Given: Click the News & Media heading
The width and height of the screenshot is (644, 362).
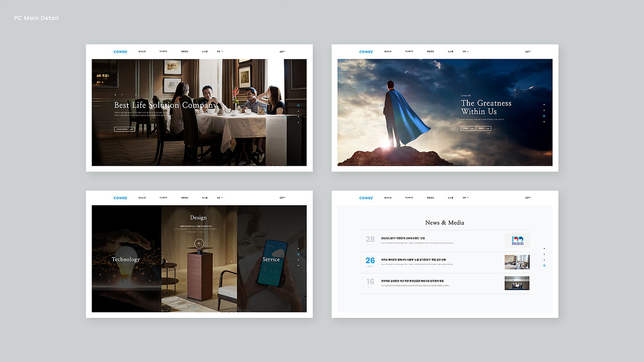Looking at the screenshot, I should (x=445, y=223).
